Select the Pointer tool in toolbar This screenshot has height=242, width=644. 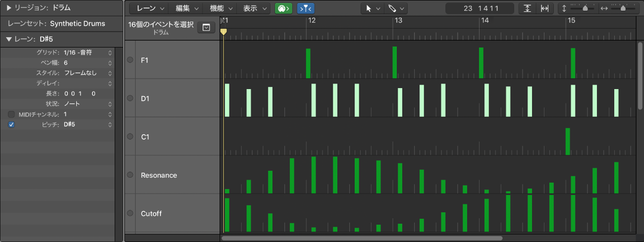tap(372, 8)
